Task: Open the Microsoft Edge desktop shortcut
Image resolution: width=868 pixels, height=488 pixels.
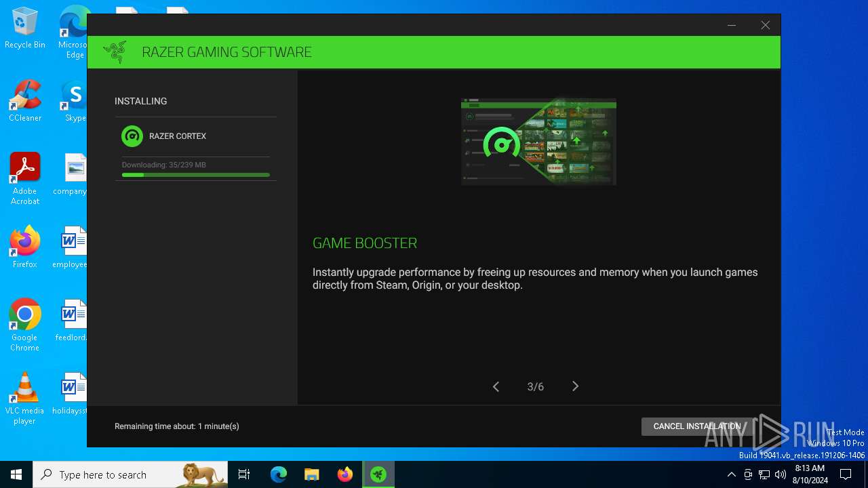Action: point(73,33)
